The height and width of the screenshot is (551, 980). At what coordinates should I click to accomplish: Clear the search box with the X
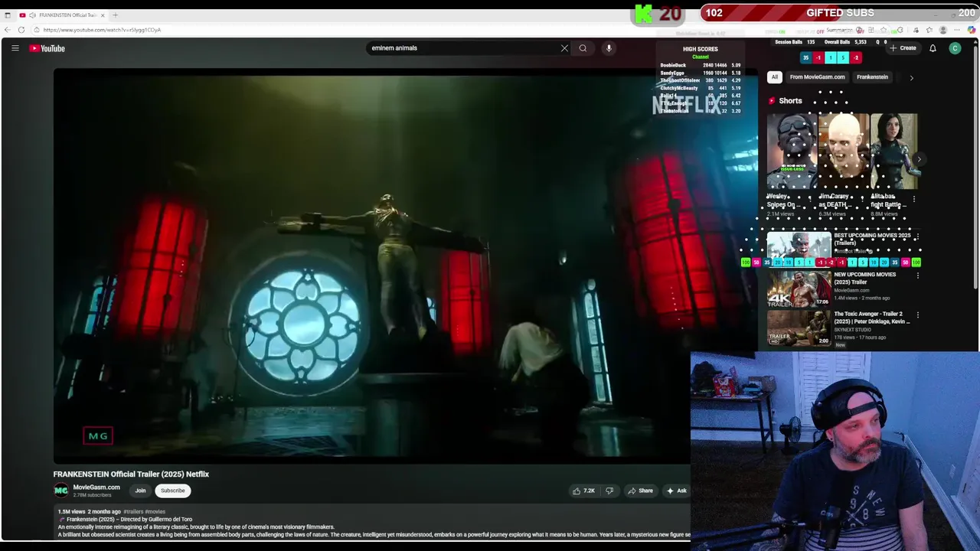[x=564, y=48]
